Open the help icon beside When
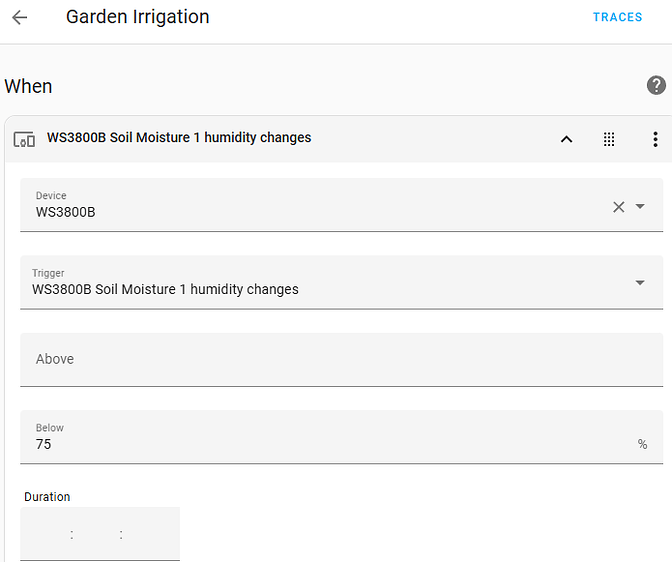Image resolution: width=672 pixels, height=562 pixels. (x=656, y=85)
